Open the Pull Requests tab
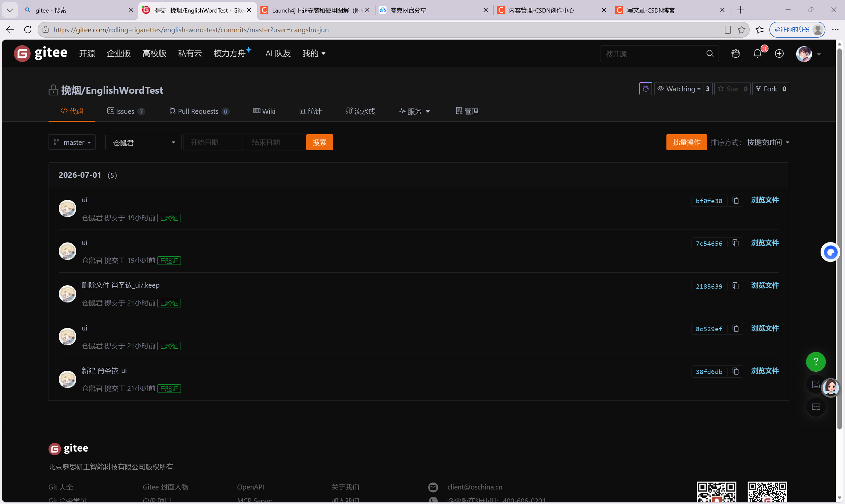Image resolution: width=845 pixels, height=504 pixels. tap(199, 111)
